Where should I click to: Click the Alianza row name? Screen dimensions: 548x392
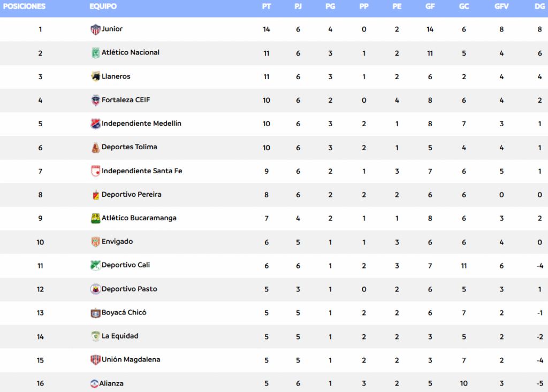(x=111, y=383)
